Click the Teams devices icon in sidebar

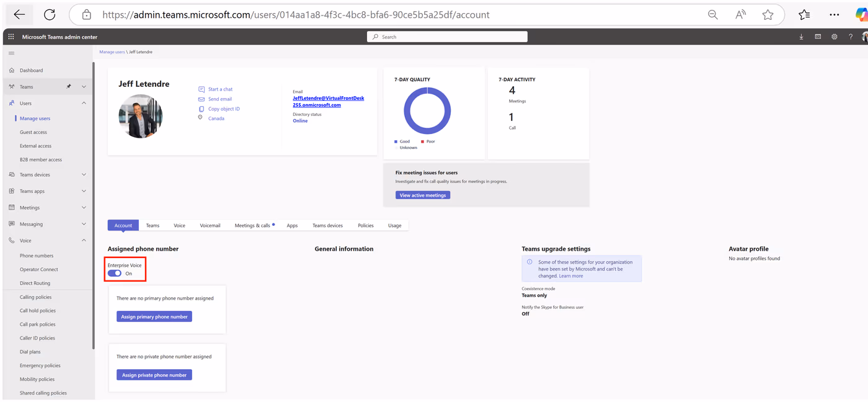[12, 174]
